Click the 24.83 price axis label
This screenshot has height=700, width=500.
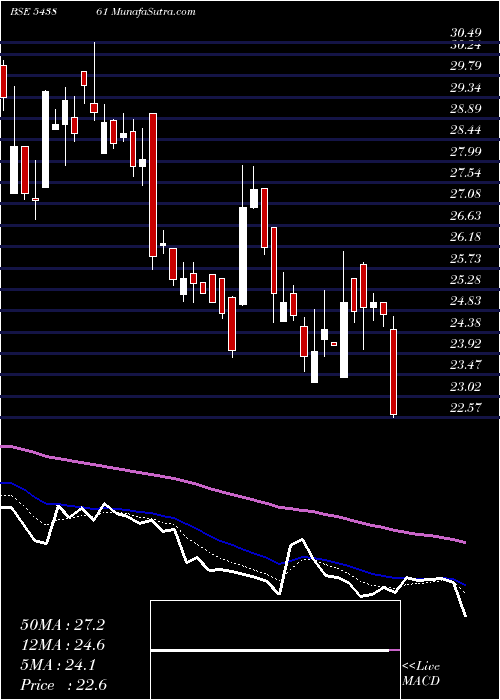click(x=466, y=301)
